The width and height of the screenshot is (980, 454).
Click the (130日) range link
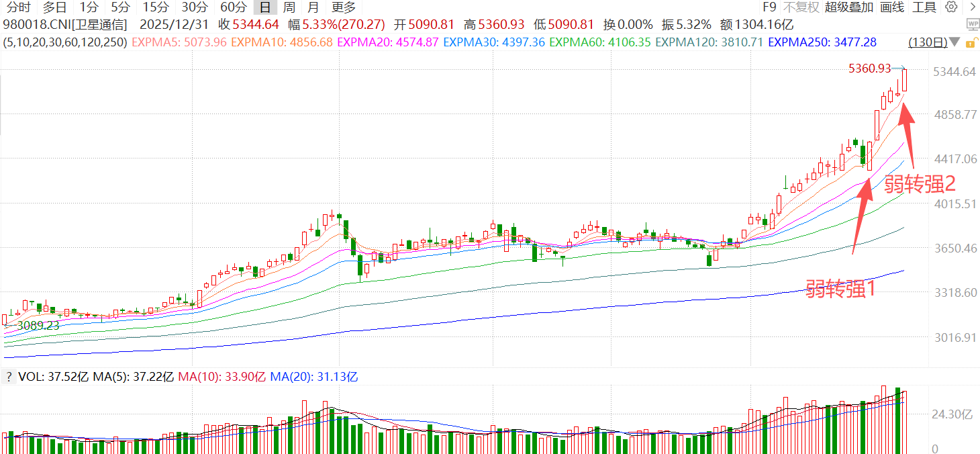click(928, 42)
